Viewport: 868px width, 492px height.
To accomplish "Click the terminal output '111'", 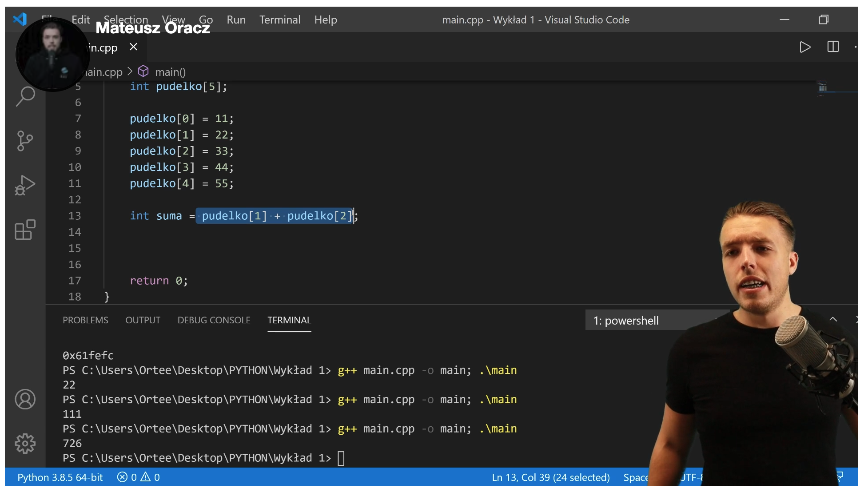I will pos(72,414).
